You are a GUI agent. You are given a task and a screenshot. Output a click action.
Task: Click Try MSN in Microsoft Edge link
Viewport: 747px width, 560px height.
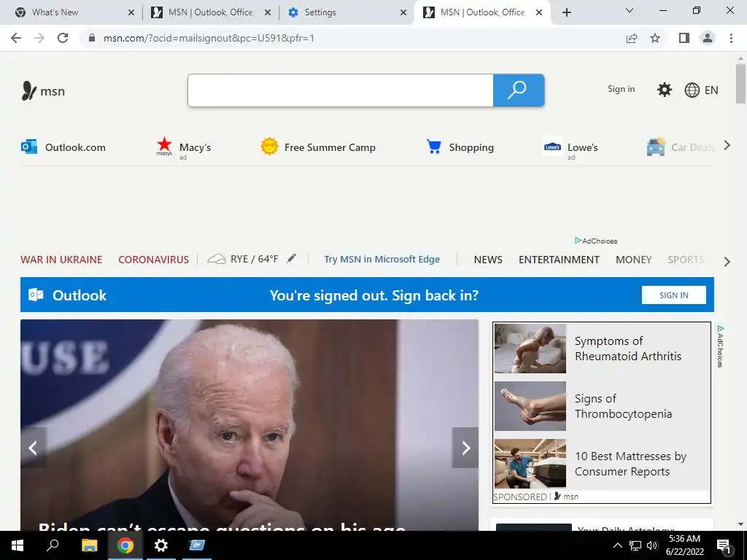click(x=382, y=259)
